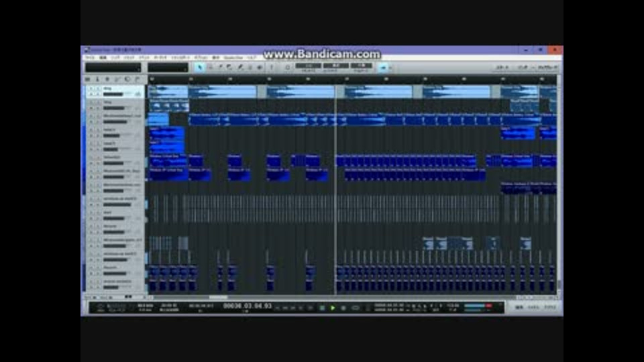This screenshot has width=644, height=362.
Task: Select the Eraser tool in the toolbar
Action: pyautogui.click(x=229, y=67)
